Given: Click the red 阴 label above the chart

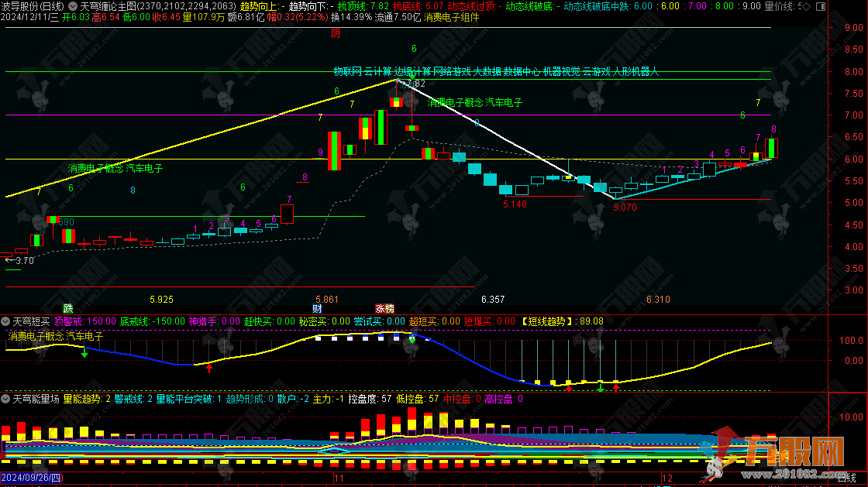Looking at the screenshot, I should point(336,34).
